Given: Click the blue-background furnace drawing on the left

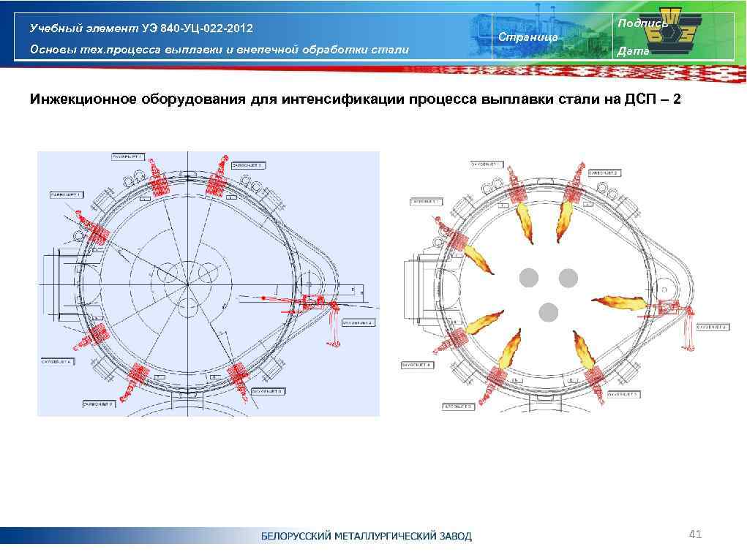Looking at the screenshot, I should [209, 284].
